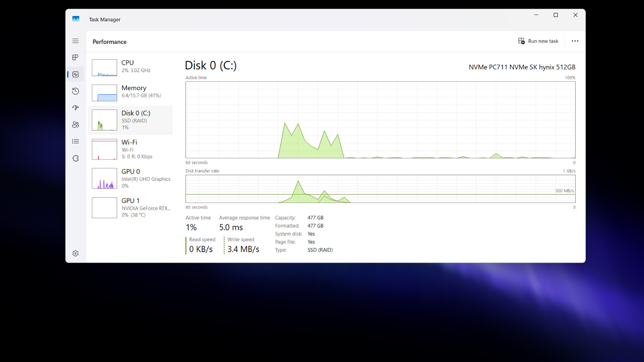Image resolution: width=644 pixels, height=362 pixels.
Task: Select the Performance page icon
Action: click(x=75, y=74)
